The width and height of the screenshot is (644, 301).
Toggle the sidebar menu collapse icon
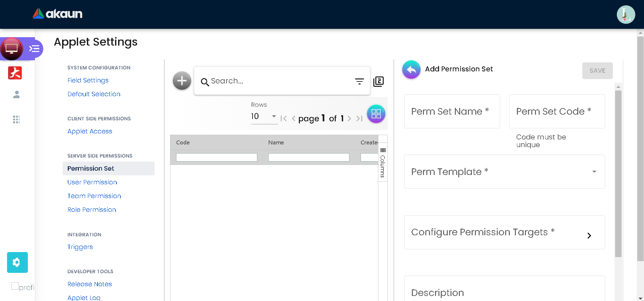click(x=34, y=49)
